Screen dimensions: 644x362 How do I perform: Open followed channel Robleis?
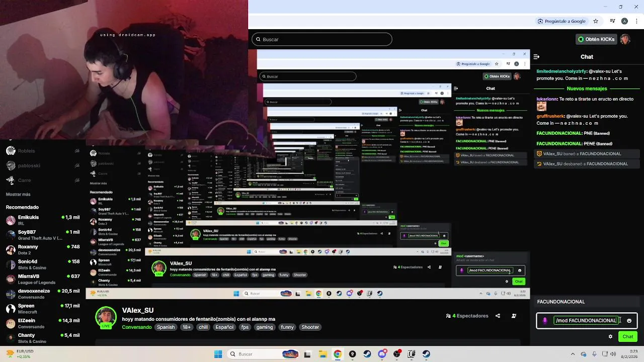[x=43, y=151]
